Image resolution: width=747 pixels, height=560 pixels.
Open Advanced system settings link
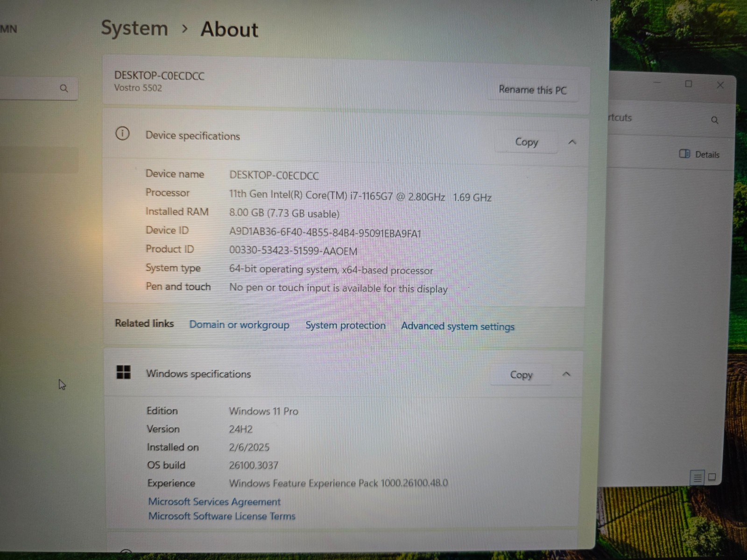(x=458, y=326)
